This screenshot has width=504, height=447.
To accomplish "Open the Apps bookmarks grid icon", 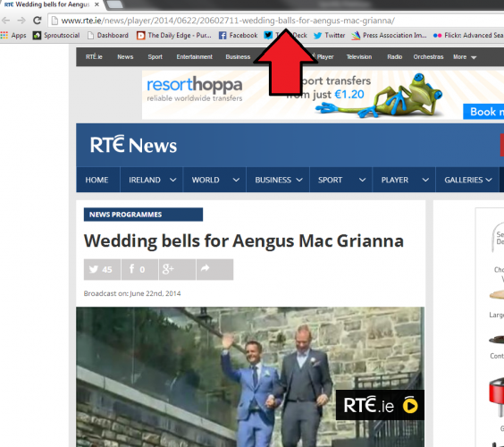I will coord(4,35).
